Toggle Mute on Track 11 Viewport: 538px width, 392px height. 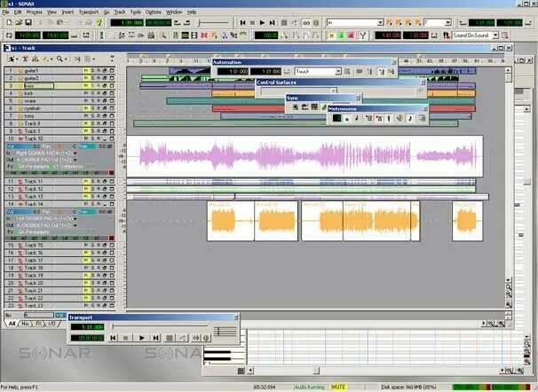pos(86,181)
